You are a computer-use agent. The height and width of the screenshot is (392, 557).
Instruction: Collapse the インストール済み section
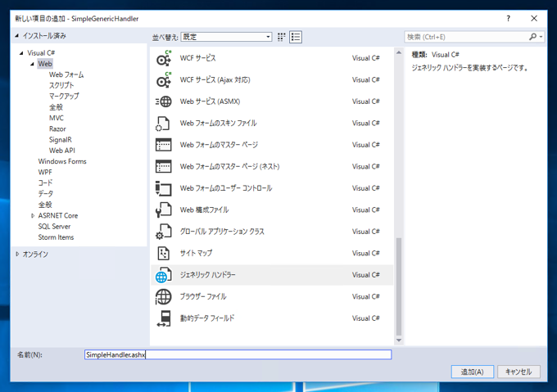pyautogui.click(x=17, y=36)
